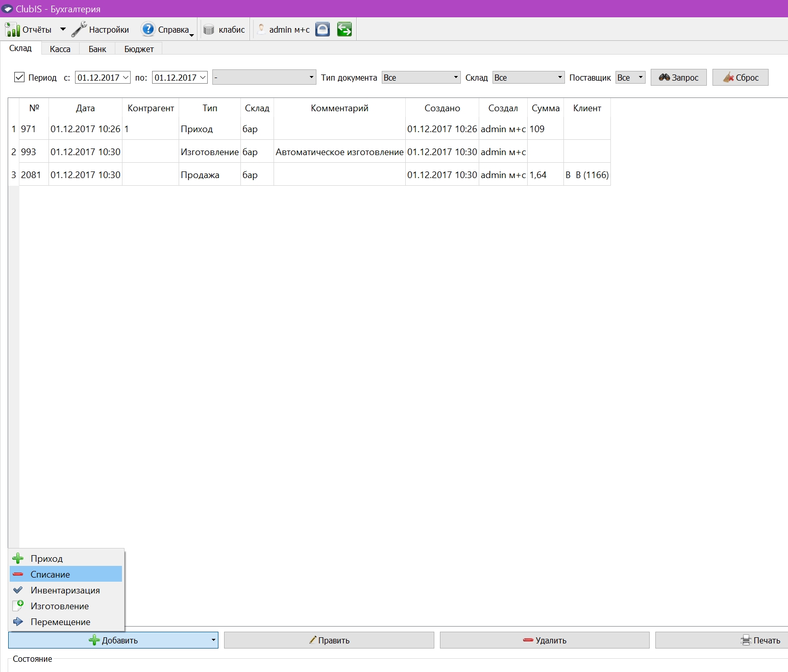Click the Сумма column header
This screenshot has width=788, height=672.
pos(546,108)
